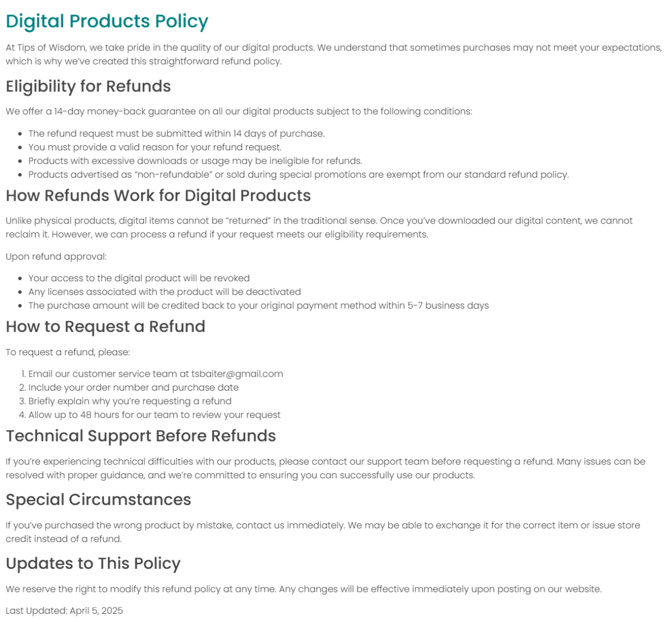
Task: Click the "How to Request a Refund" heading
Action: coord(105,327)
